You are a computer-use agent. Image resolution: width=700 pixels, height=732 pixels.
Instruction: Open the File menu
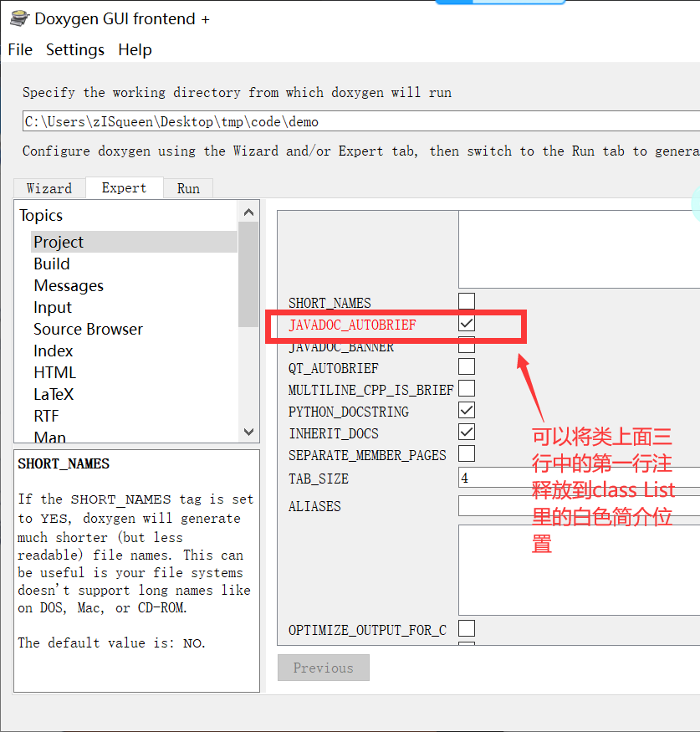pos(20,49)
